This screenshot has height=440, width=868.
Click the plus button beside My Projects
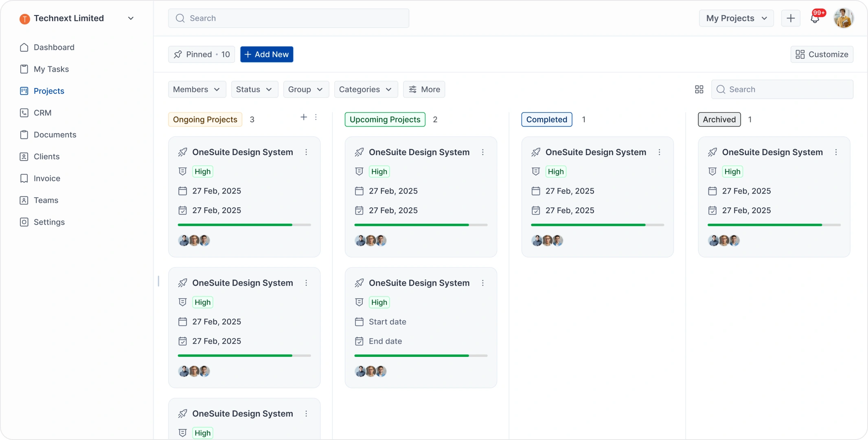point(791,18)
